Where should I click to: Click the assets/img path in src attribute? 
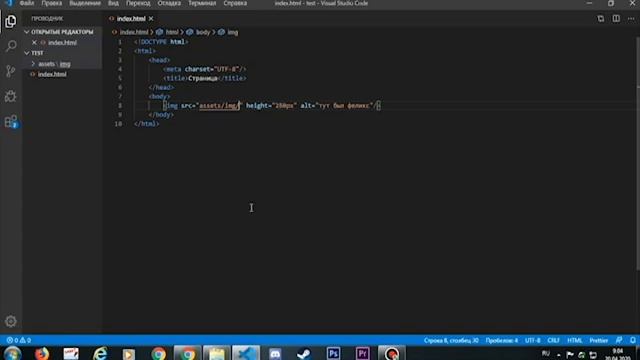(x=218, y=106)
